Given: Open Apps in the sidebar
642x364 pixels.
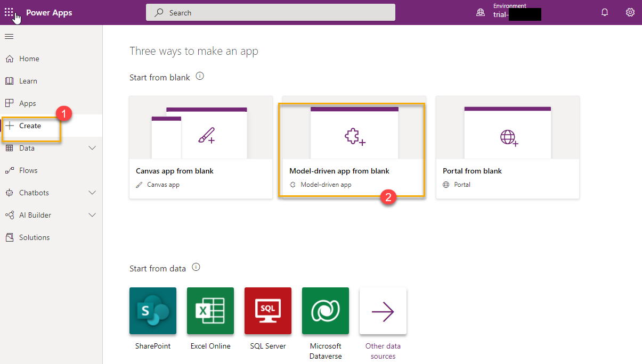Looking at the screenshot, I should 51,103.
